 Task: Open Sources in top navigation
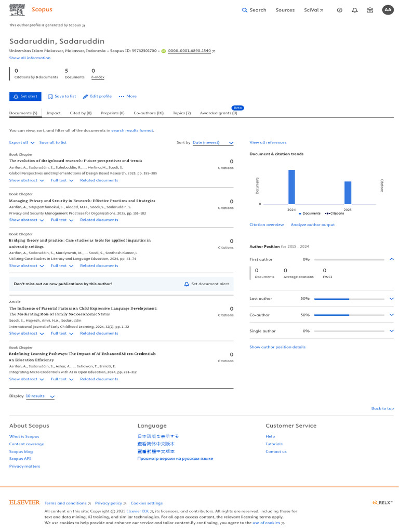pyautogui.click(x=285, y=10)
